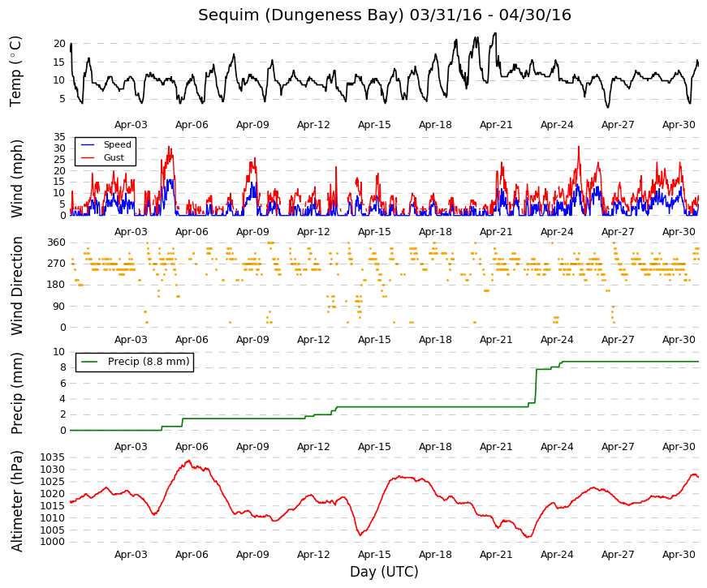Click the green Precip legend line

[x=89, y=362]
